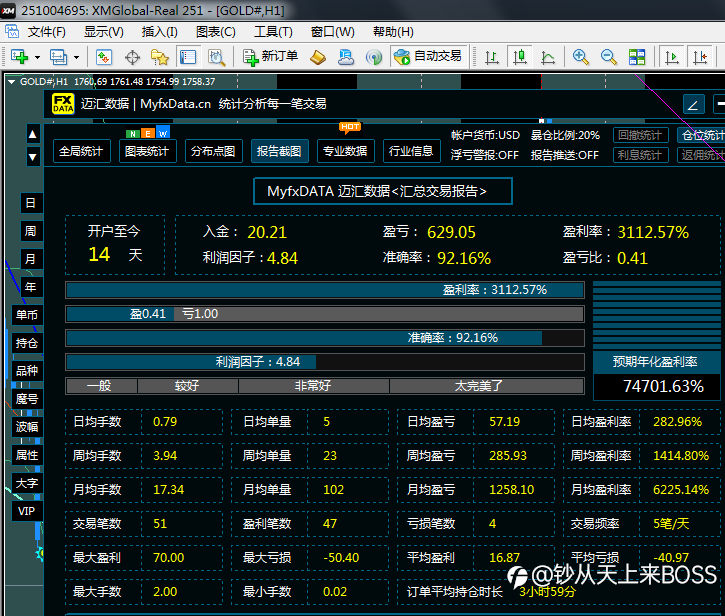Select the 周 period button
This screenshot has width=725, height=616.
pos(31,231)
